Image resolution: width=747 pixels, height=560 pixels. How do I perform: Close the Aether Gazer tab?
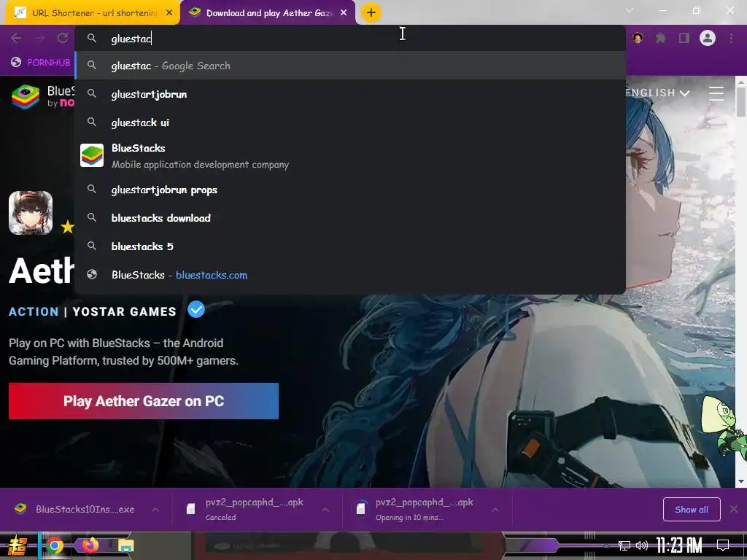344,13
